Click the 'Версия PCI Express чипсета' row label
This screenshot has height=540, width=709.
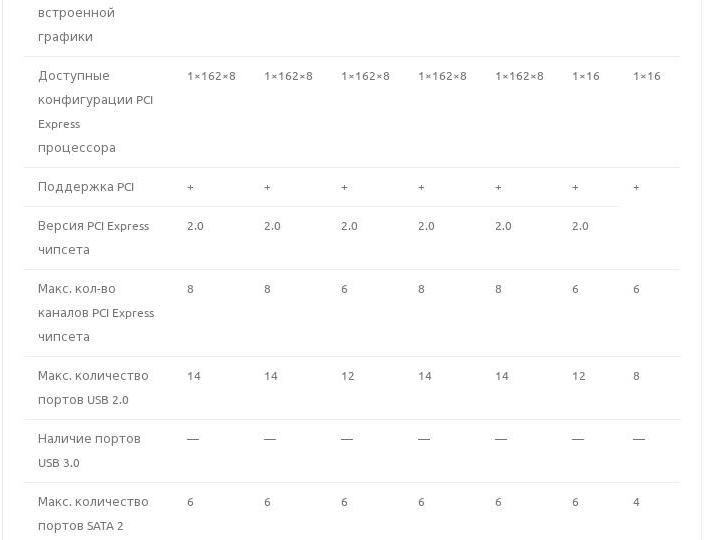(93, 238)
